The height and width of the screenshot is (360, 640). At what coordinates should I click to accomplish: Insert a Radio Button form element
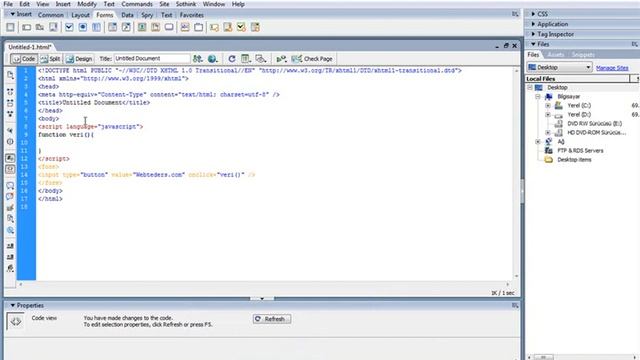coord(82,27)
